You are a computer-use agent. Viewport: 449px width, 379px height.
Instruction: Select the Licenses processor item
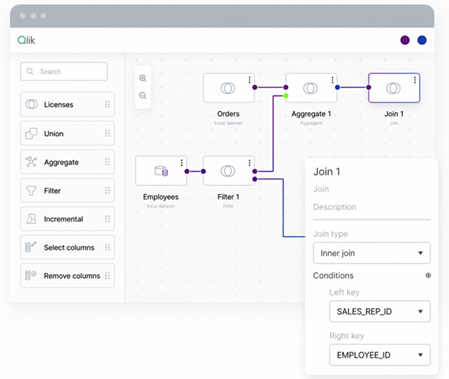[67, 104]
